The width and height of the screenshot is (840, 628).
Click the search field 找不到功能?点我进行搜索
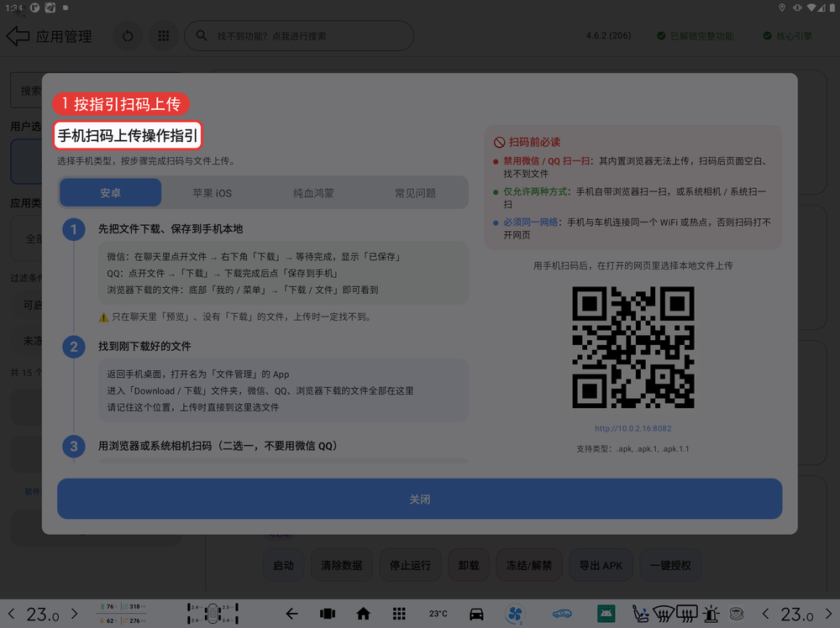(299, 36)
